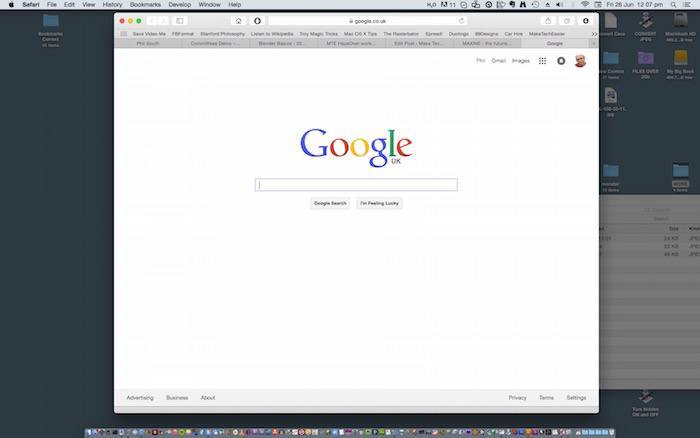Open the About footer link
Viewport: 700px width, 438px height.
[208, 398]
